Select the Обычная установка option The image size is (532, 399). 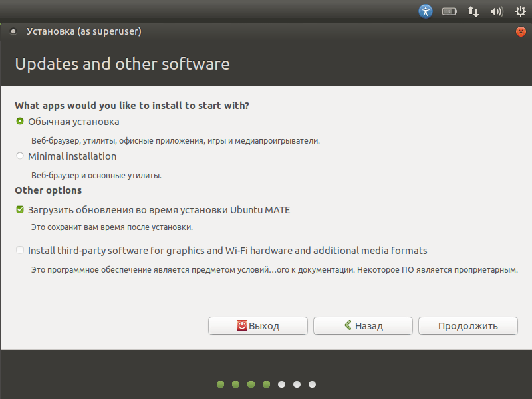[19, 122]
